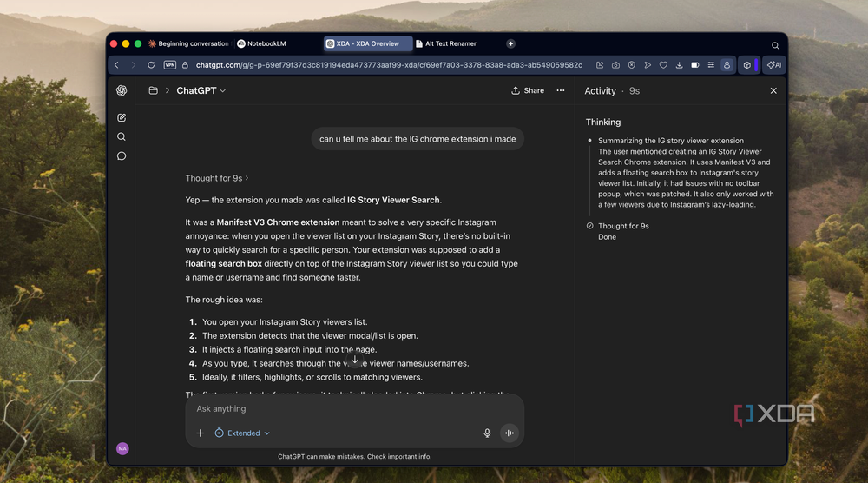Go forward with browser forward arrow
Screen dimensions: 868x483
134,65
